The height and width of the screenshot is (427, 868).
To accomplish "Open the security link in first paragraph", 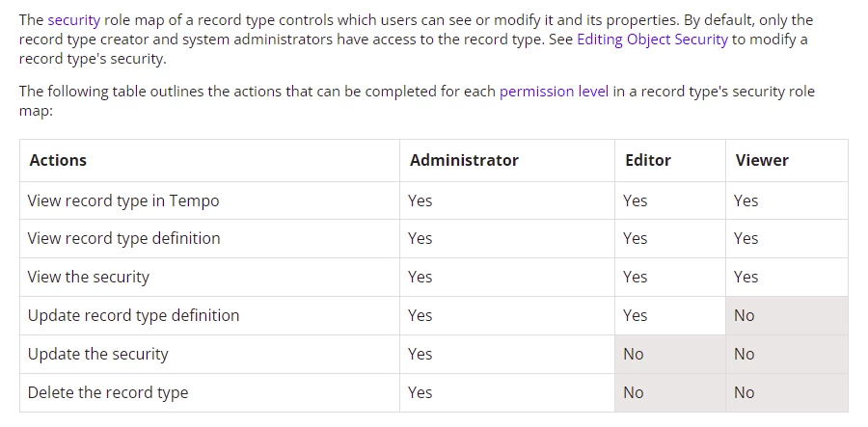I will [73, 20].
